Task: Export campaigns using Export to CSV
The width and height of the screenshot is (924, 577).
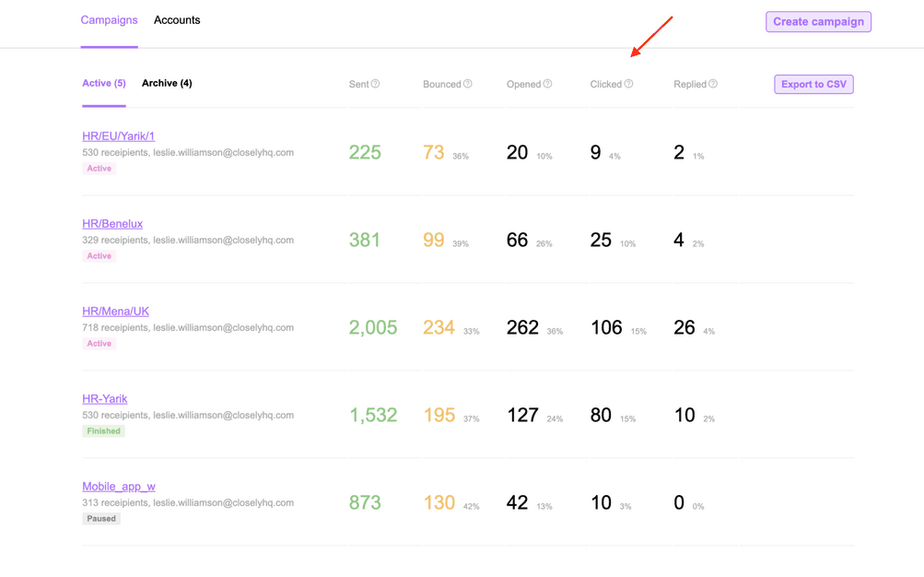Action: click(813, 85)
